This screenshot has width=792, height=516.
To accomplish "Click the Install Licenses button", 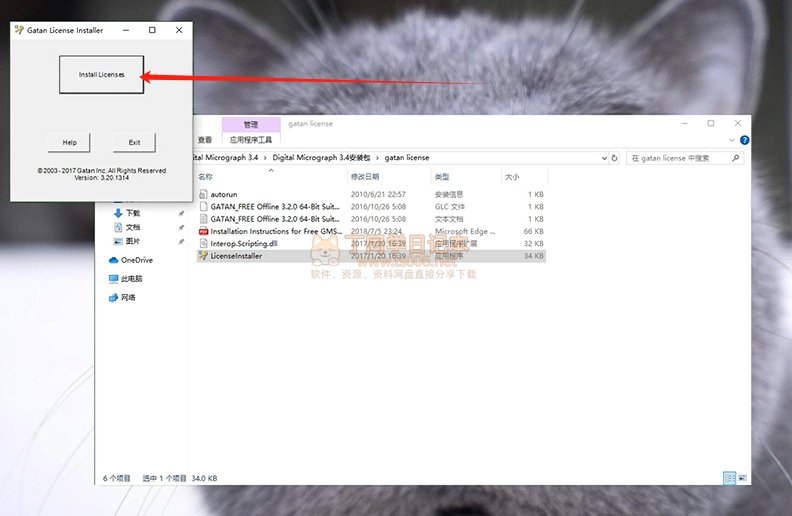I will pyautogui.click(x=102, y=75).
